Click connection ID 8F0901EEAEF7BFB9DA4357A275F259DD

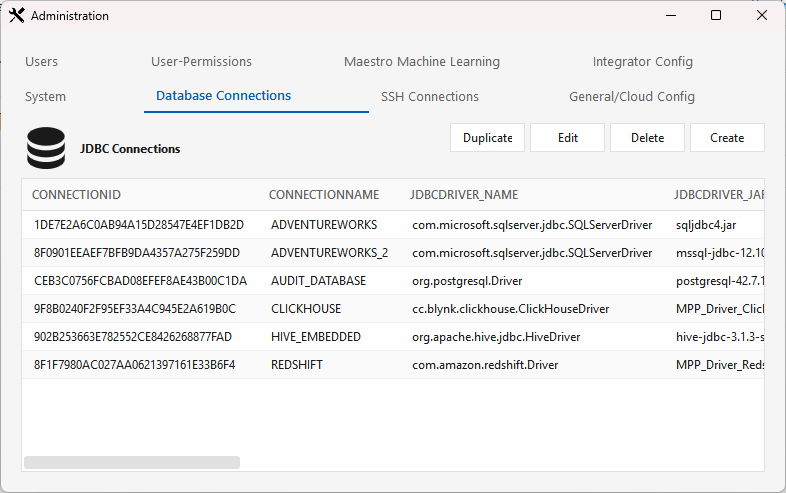[x=137, y=253]
